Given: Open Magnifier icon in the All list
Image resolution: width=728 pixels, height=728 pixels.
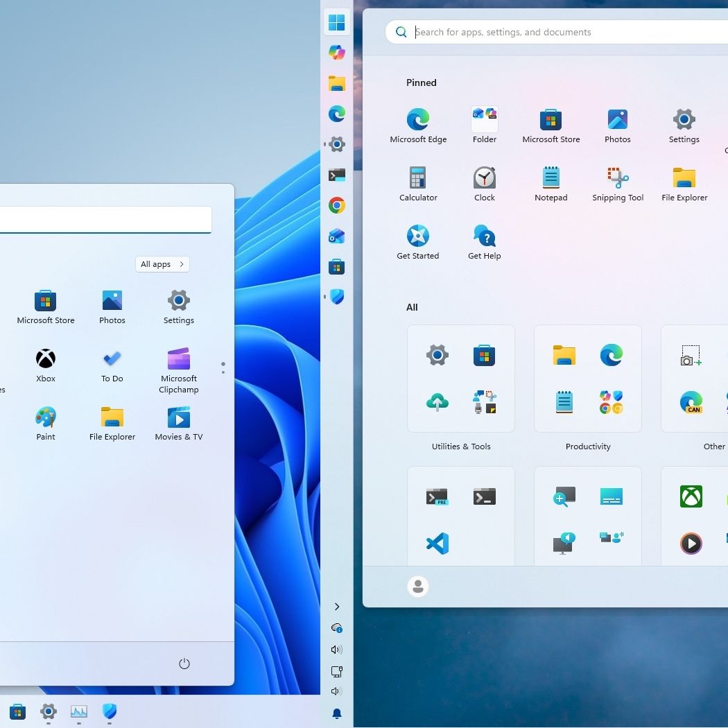Looking at the screenshot, I should [564, 496].
